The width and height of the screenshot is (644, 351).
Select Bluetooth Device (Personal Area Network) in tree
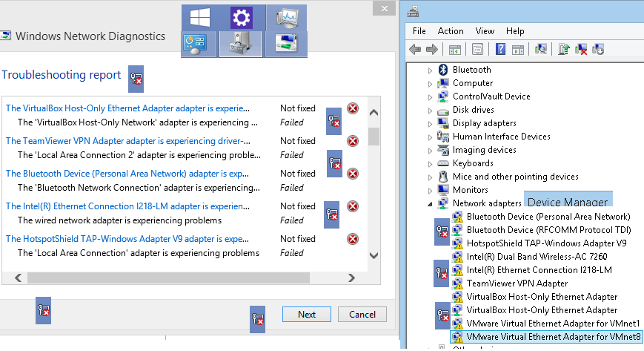pyautogui.click(x=548, y=217)
